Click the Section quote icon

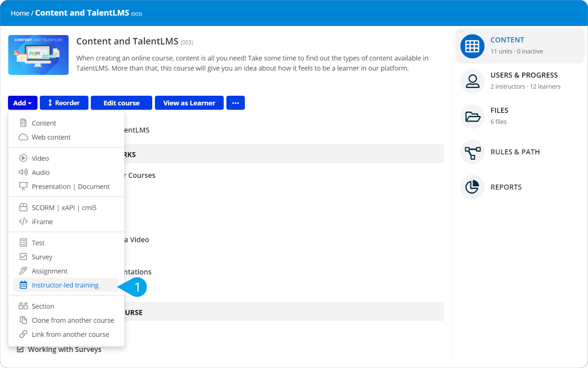(x=23, y=306)
